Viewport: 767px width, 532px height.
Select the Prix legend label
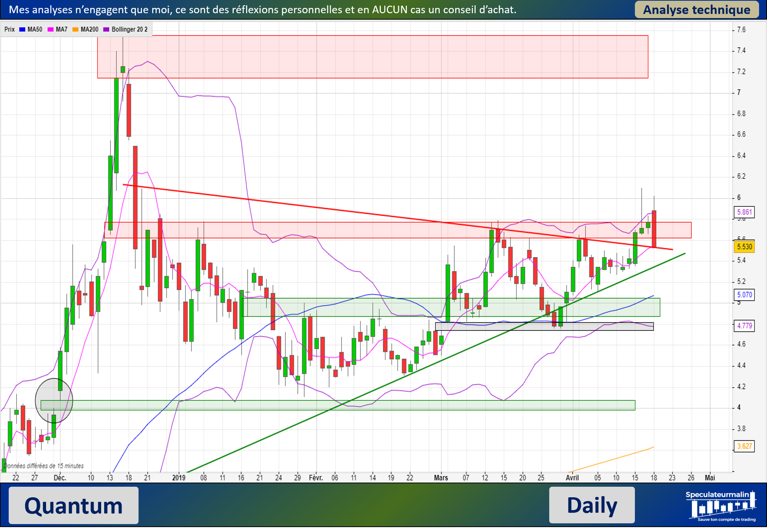[x=9, y=29]
